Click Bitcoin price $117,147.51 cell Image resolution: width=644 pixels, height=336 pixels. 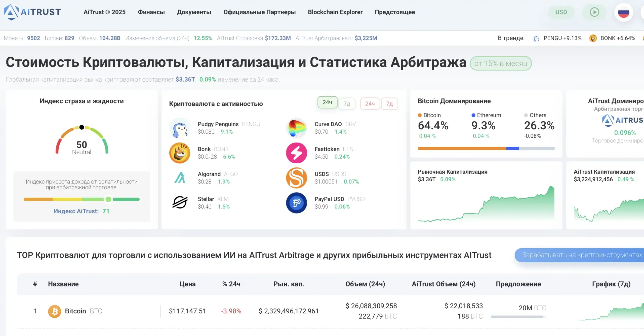click(187, 311)
